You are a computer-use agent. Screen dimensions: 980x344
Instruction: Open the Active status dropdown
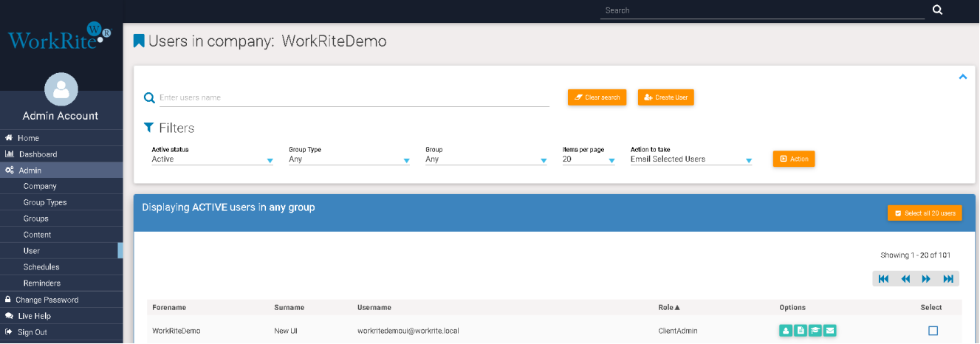pyautogui.click(x=212, y=159)
